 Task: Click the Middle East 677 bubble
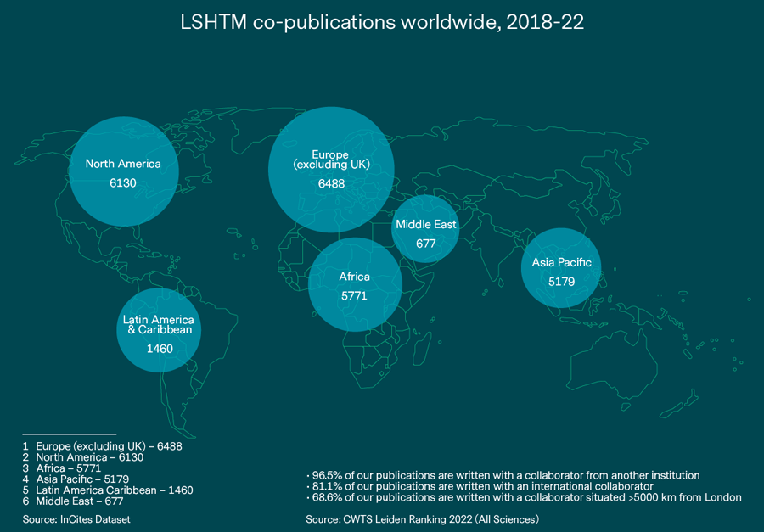click(x=425, y=232)
